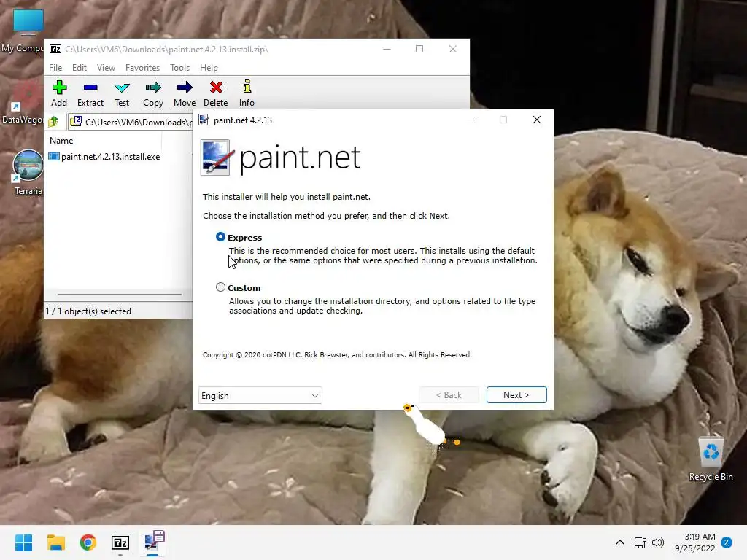
Task: Click the red Delete icon in 7-Zip
Action: point(216,87)
